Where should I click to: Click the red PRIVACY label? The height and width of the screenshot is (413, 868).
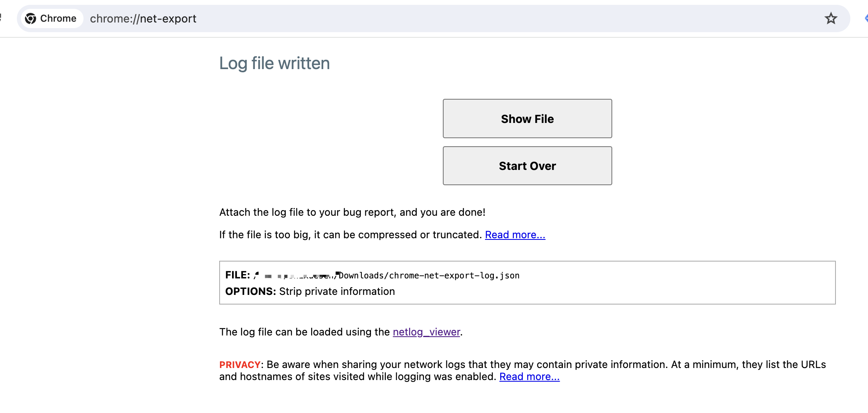(240, 364)
